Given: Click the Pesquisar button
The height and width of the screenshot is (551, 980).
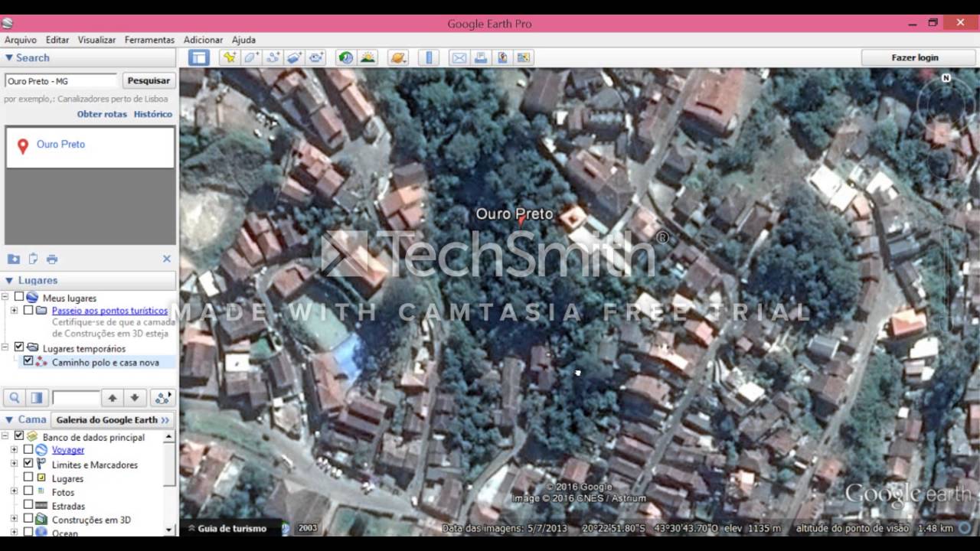Looking at the screenshot, I should (x=149, y=80).
